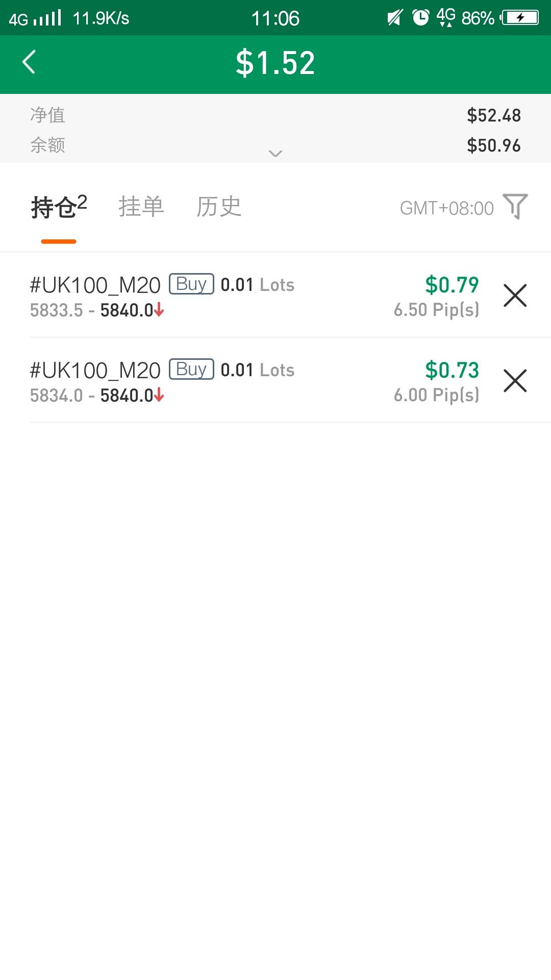Viewport: 551px width, 980px height.
Task: Tap the Buy badge on second position
Action: tap(191, 369)
